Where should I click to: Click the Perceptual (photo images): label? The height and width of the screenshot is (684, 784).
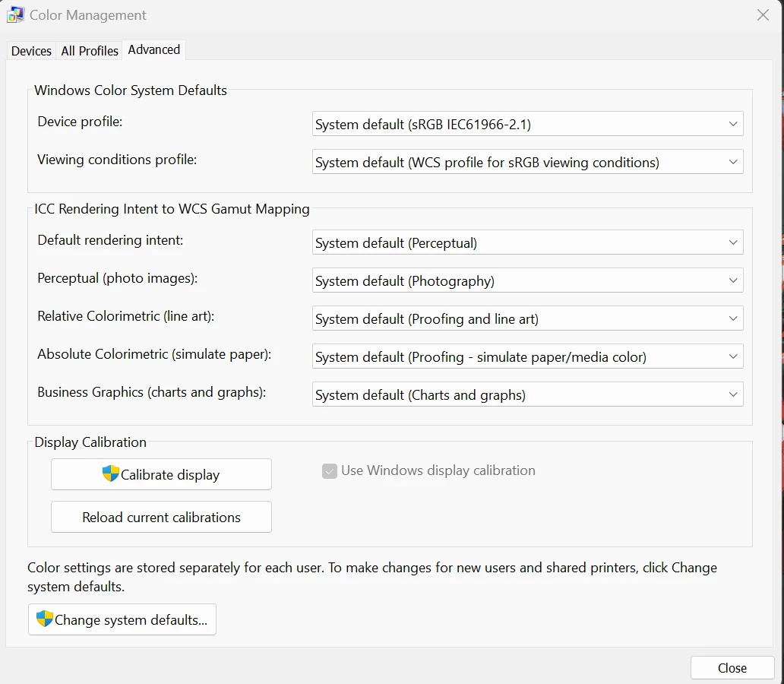coord(118,278)
